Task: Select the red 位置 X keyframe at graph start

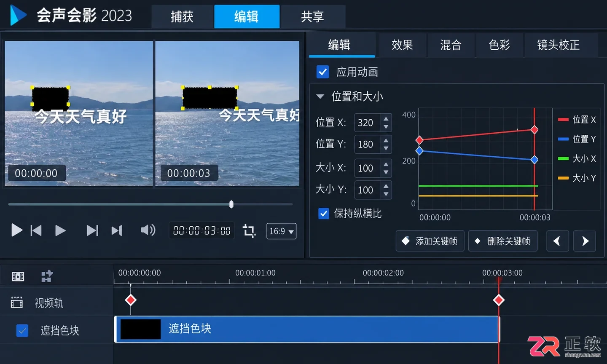Action: [x=419, y=140]
